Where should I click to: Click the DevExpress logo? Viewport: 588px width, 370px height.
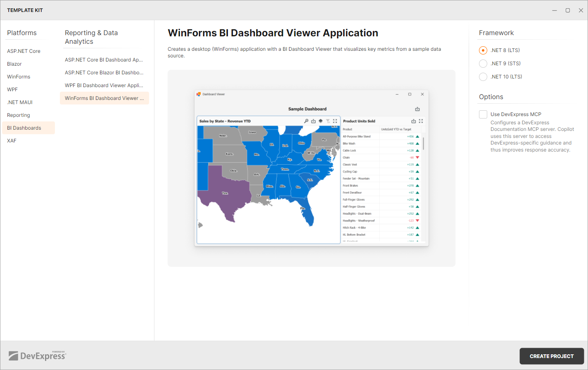point(37,356)
